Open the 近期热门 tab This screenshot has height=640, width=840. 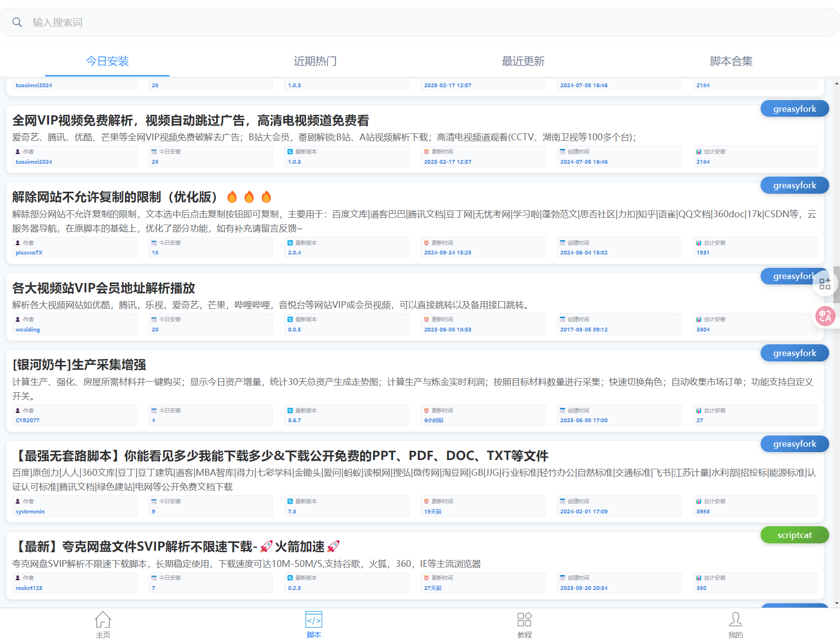tap(315, 61)
